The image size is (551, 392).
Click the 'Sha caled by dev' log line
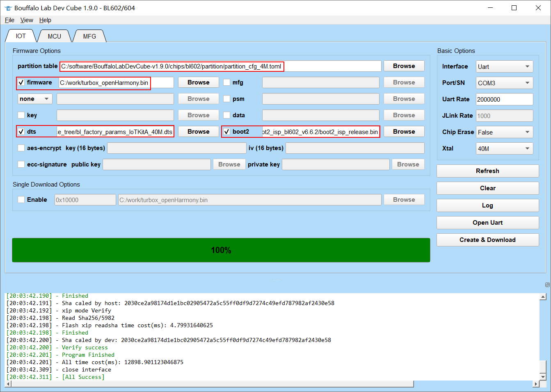pos(169,340)
